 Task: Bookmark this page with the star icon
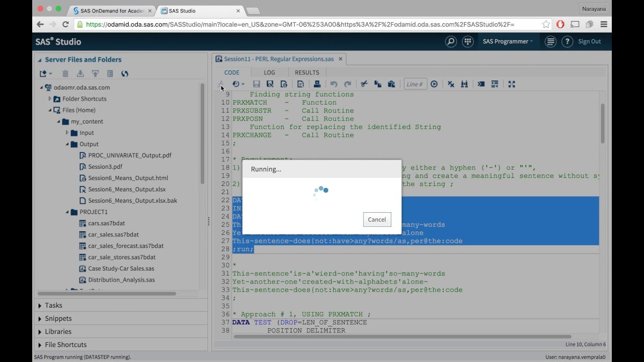point(546,24)
